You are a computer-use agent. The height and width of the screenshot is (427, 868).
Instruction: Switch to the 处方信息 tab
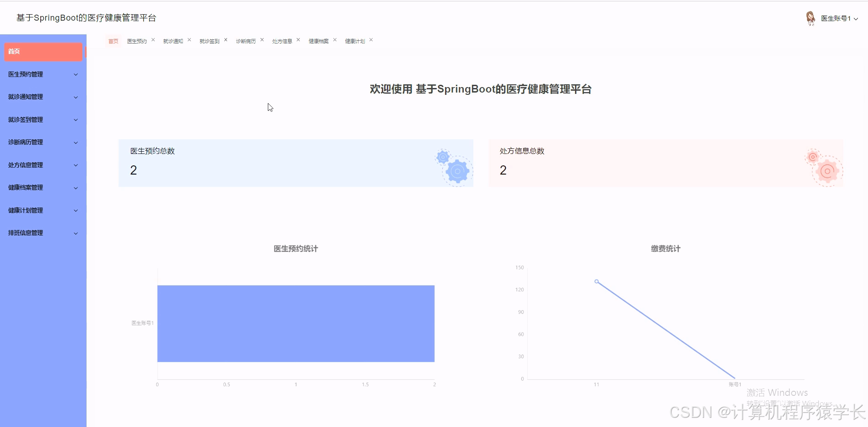pos(282,41)
